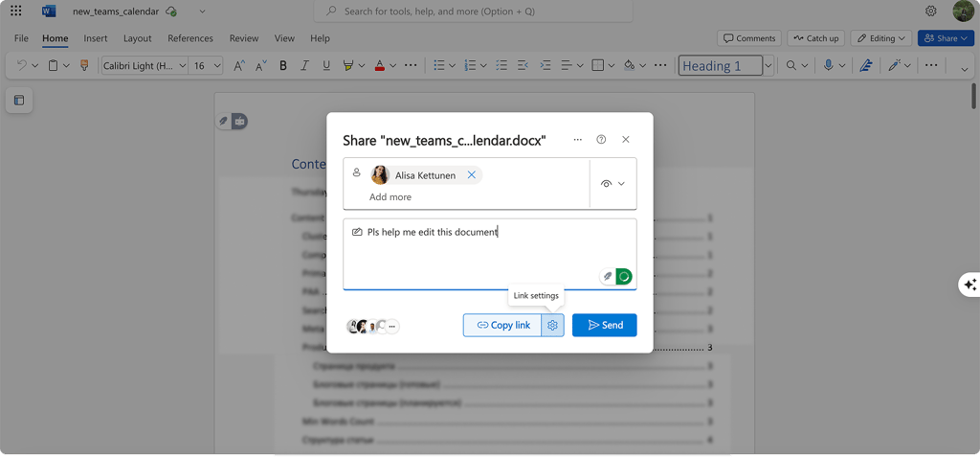Open the Help tab
Screen dimensions: 980x457
pyautogui.click(x=320, y=38)
